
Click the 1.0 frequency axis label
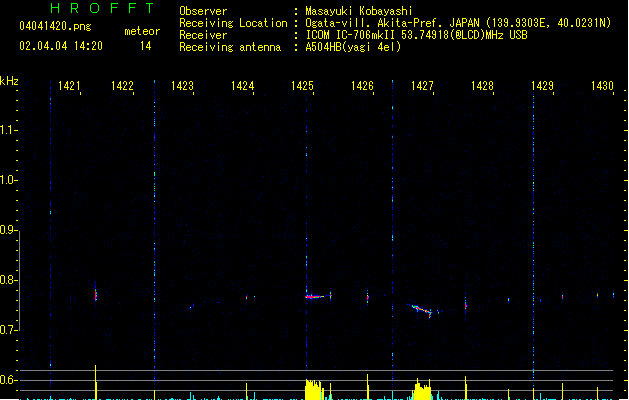[x=8, y=180]
